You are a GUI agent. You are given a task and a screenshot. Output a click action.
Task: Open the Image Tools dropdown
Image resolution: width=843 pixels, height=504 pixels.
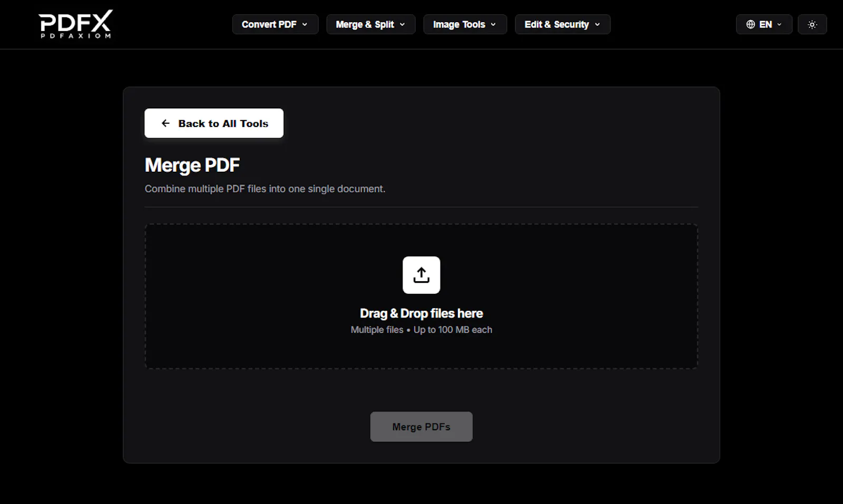[x=465, y=24]
